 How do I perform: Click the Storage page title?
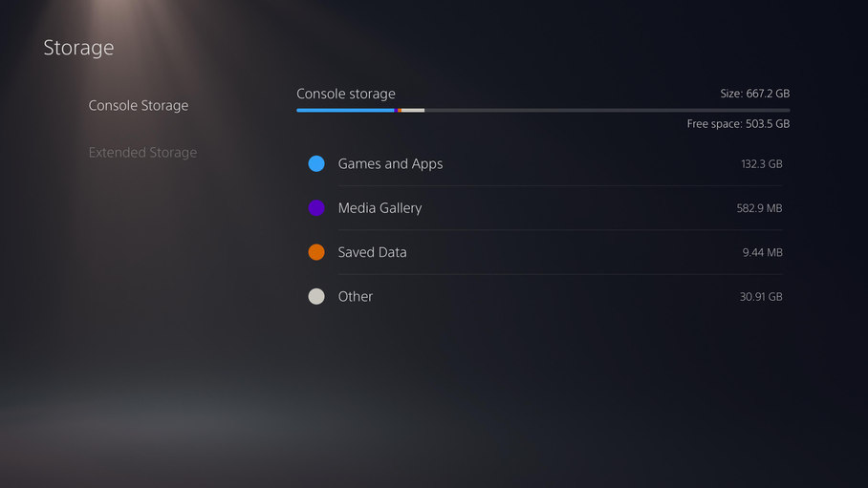click(78, 48)
